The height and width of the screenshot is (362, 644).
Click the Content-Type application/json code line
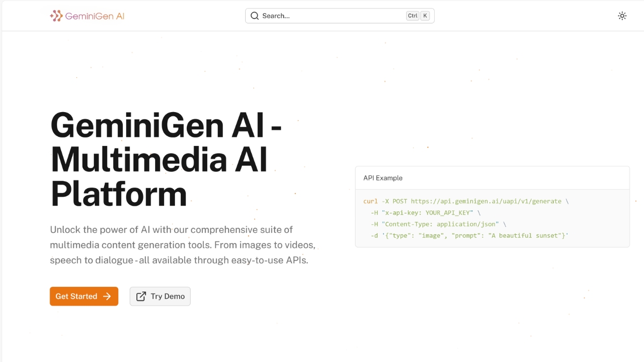(438, 224)
